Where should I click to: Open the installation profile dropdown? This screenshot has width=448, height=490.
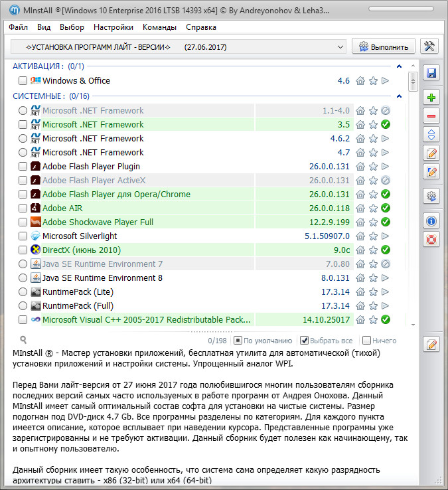click(x=340, y=46)
